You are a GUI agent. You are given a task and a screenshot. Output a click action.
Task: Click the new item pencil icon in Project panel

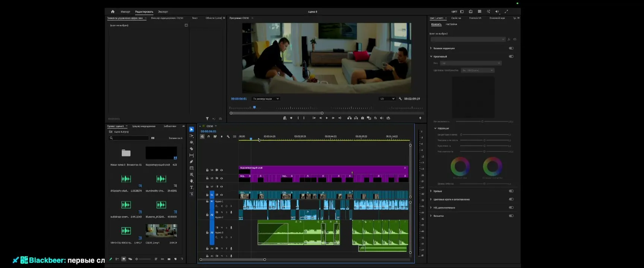click(x=110, y=259)
